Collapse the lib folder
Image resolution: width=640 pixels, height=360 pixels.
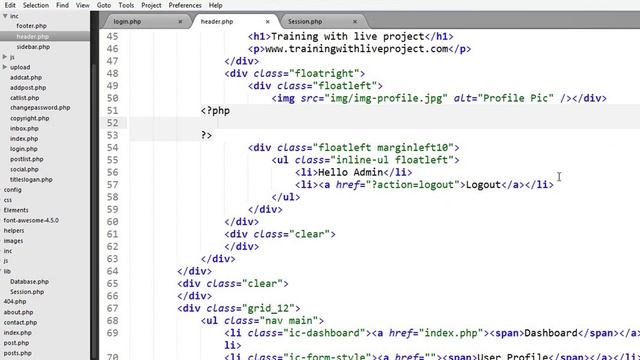coord(7,271)
